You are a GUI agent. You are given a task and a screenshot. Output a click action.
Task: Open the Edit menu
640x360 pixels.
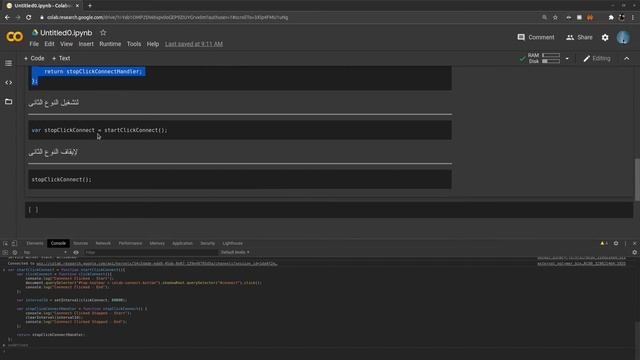pos(49,44)
